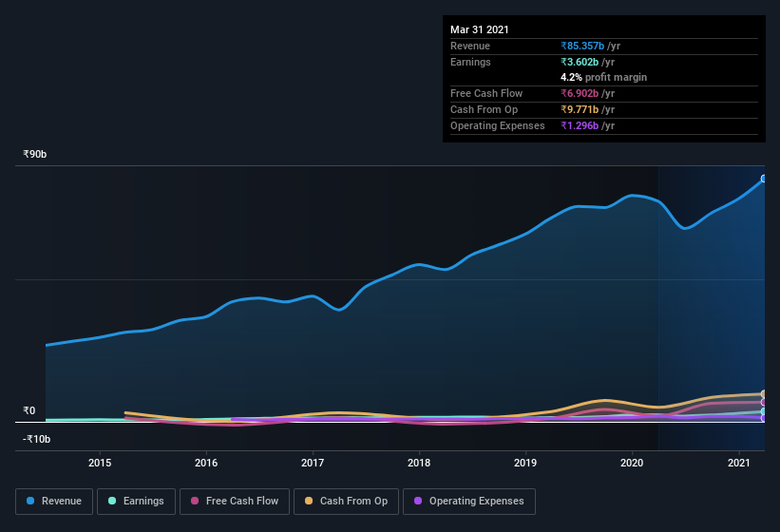The height and width of the screenshot is (532, 780).
Task: Click the orange Cash From Op endpoint marker
Action: point(764,394)
